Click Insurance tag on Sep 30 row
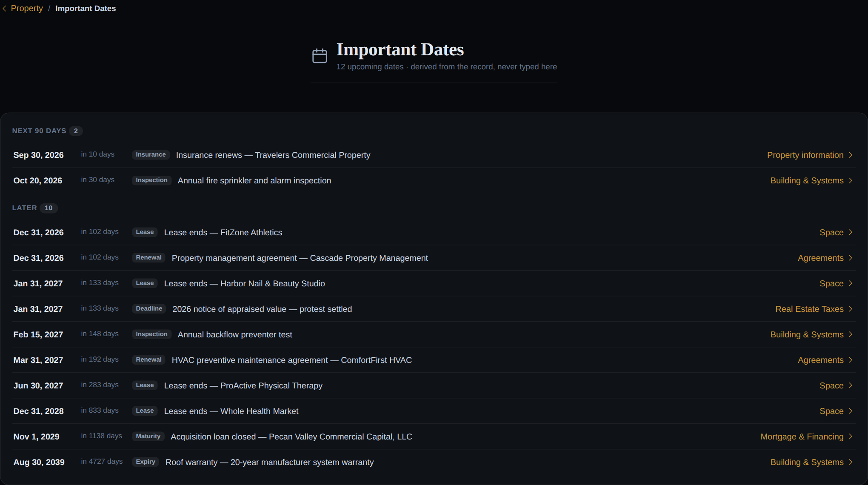 point(151,155)
